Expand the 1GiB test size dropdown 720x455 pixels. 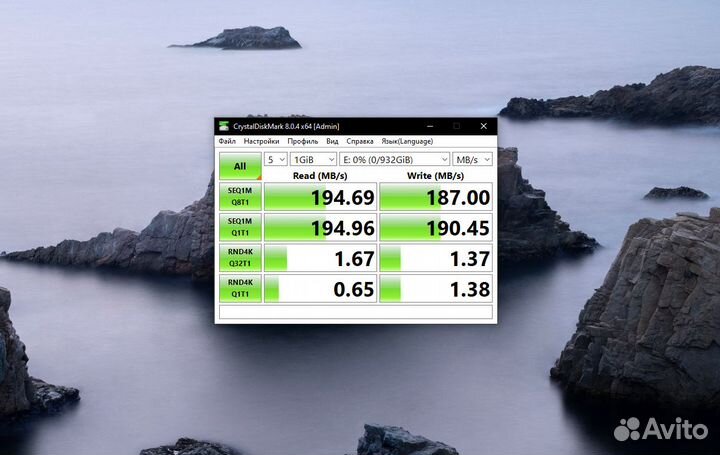point(313,159)
